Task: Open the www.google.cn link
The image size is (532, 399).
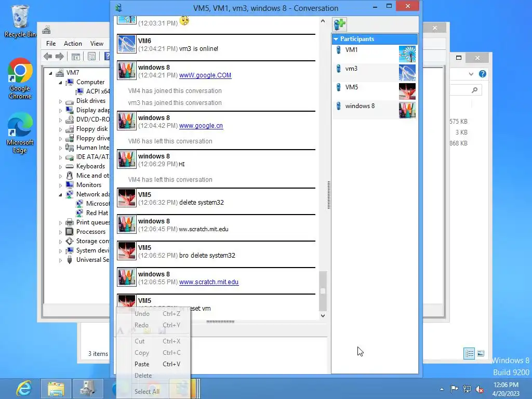Action: point(201,126)
